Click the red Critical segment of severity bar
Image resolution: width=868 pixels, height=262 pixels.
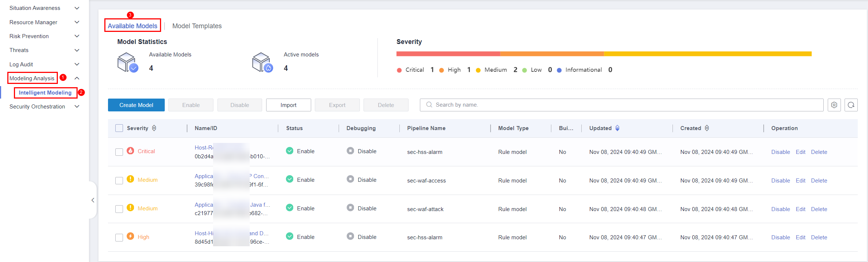(448, 54)
